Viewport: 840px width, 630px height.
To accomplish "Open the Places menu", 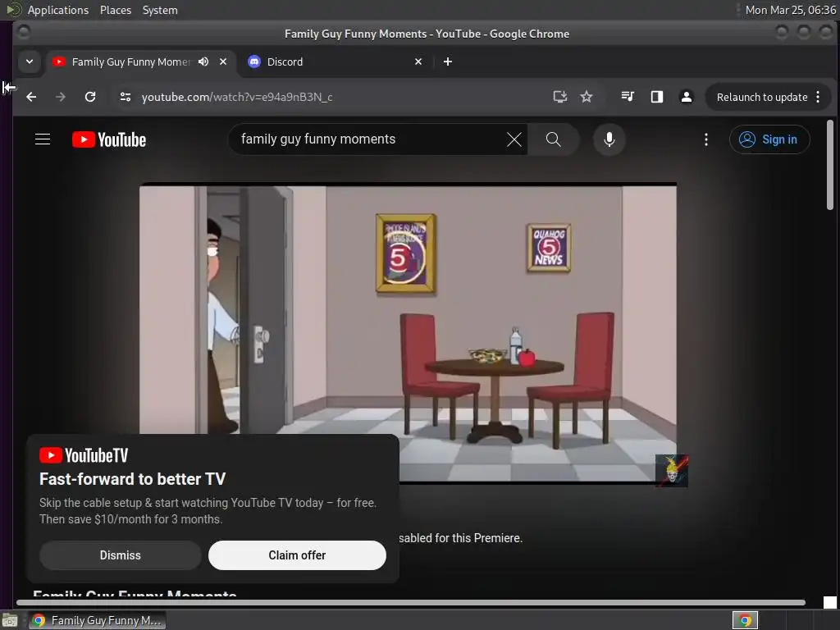I will click(115, 10).
